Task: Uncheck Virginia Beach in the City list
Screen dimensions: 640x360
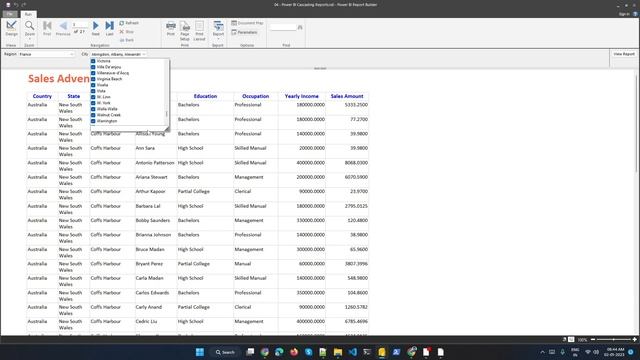Action: pos(93,79)
